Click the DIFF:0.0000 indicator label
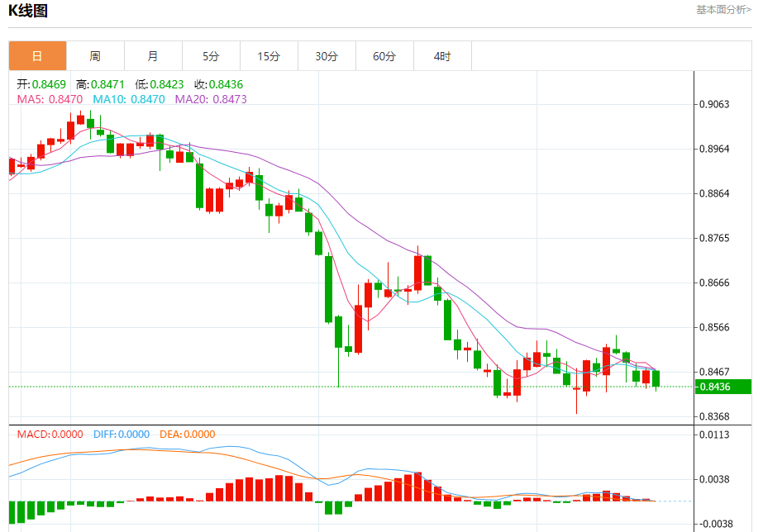The width and height of the screenshot is (763, 532). [x=122, y=435]
